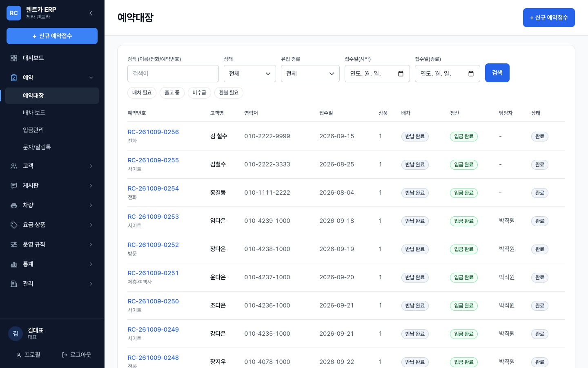Open reservation RC-261009-0254
This screenshot has width=588, height=368.
(153, 188)
